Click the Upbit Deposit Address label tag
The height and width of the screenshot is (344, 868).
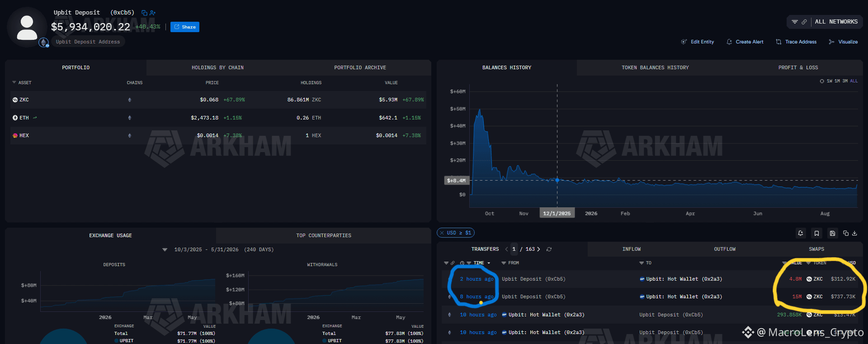point(88,42)
